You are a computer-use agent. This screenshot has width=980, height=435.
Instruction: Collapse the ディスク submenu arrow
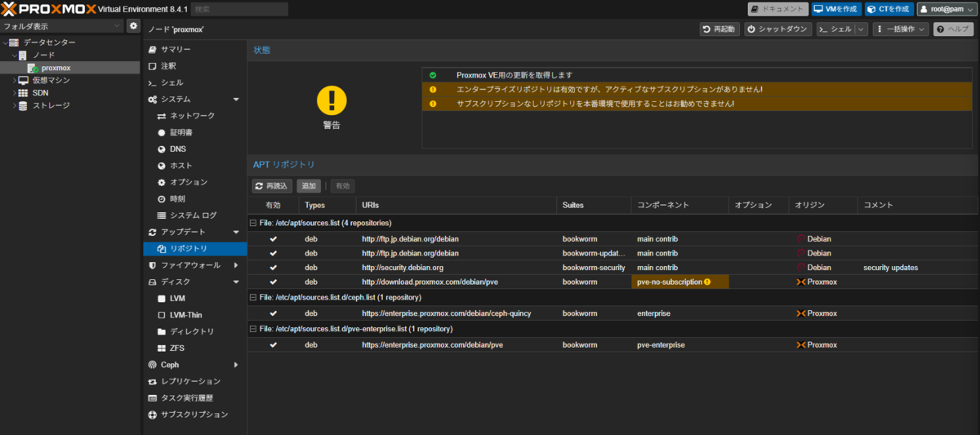[236, 282]
